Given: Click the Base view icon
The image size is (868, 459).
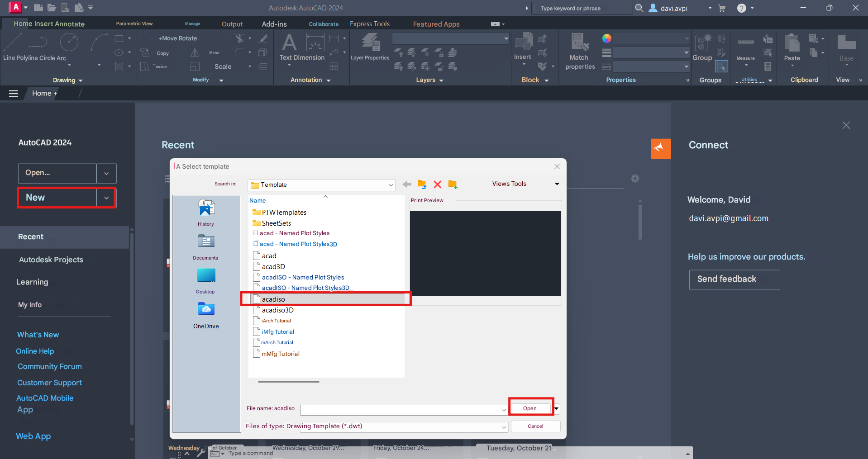Looking at the screenshot, I should 846,43.
